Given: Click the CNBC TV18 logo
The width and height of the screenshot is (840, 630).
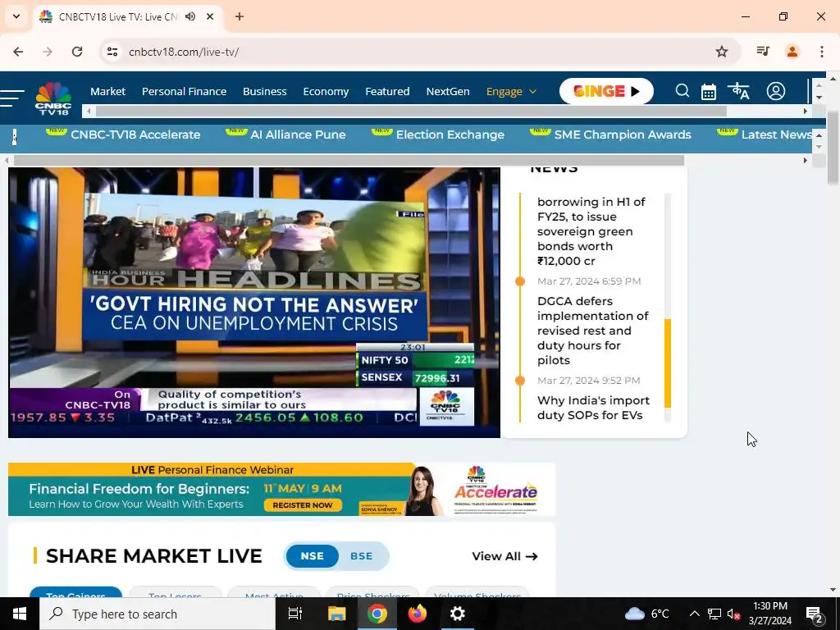Looking at the screenshot, I should click(x=53, y=98).
